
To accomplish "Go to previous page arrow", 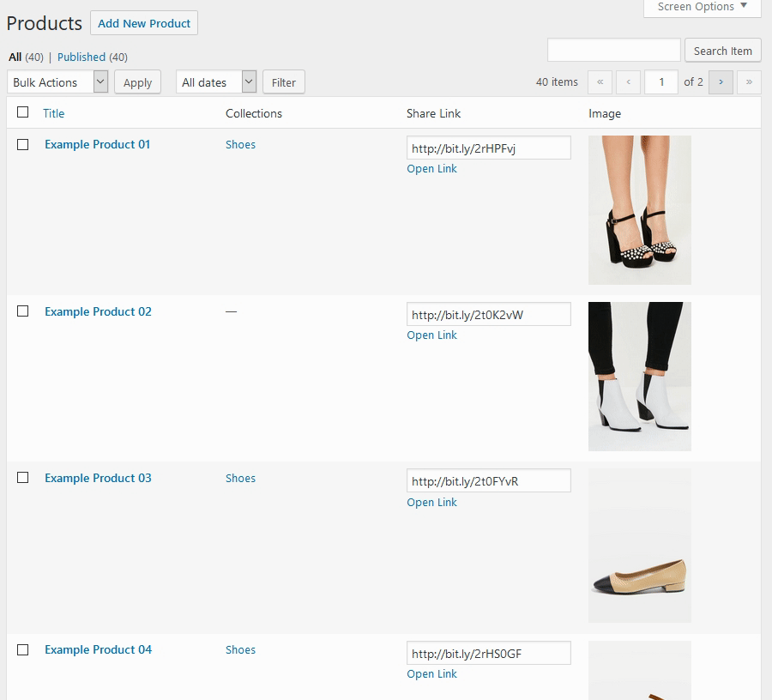I will [629, 82].
